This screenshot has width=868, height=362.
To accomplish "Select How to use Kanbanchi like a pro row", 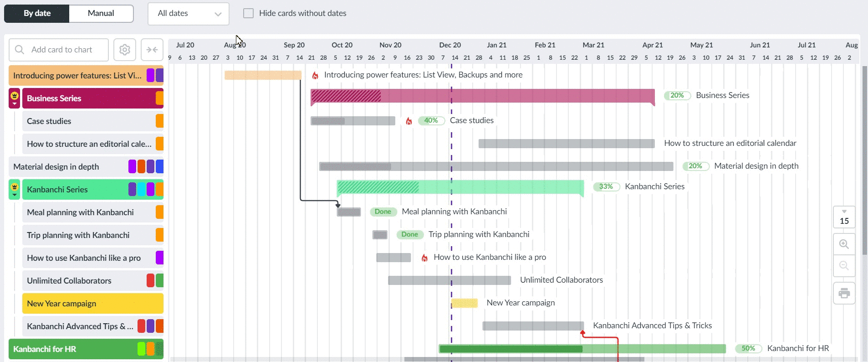I will click(x=93, y=258).
